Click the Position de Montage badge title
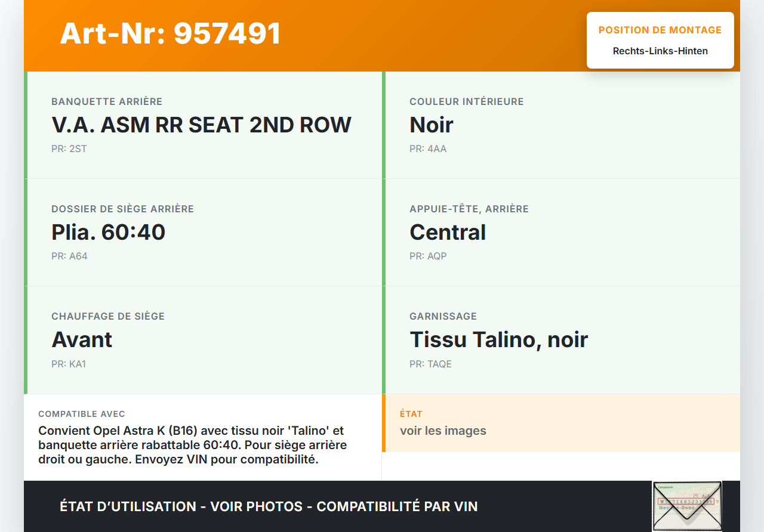Screen dimensions: 764x532 coord(660,30)
